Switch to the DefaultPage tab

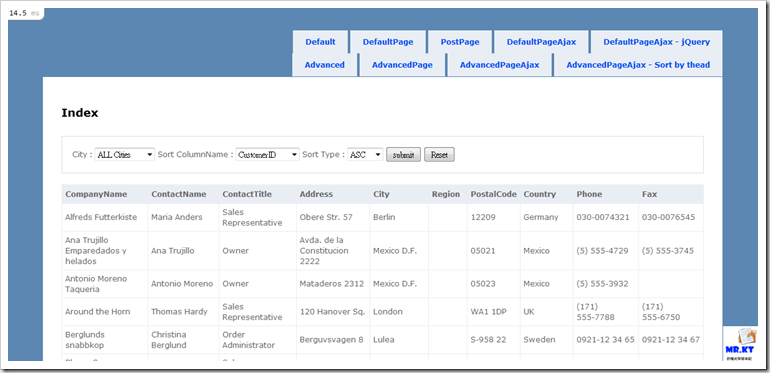click(388, 42)
